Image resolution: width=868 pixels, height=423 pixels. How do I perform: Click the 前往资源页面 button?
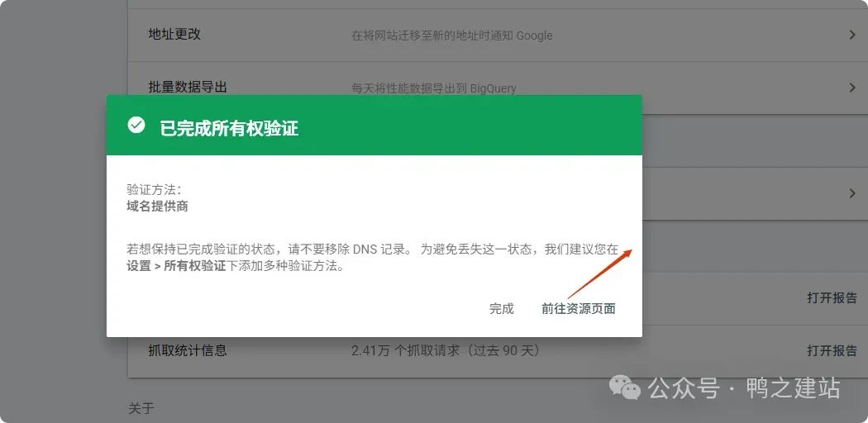578,308
